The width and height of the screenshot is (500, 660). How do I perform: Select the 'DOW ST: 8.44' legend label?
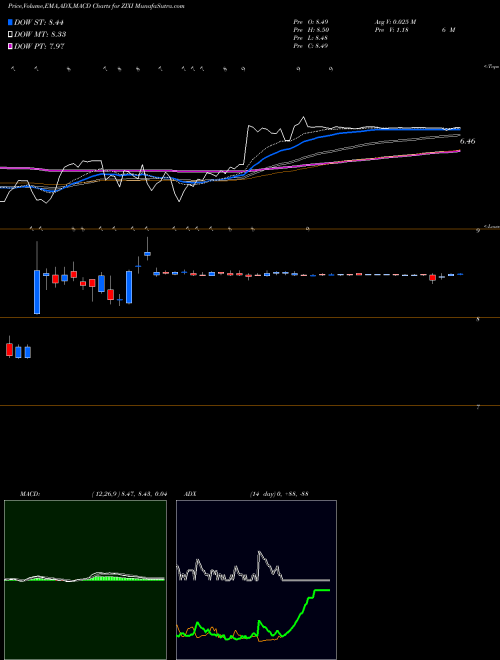tap(39, 22)
